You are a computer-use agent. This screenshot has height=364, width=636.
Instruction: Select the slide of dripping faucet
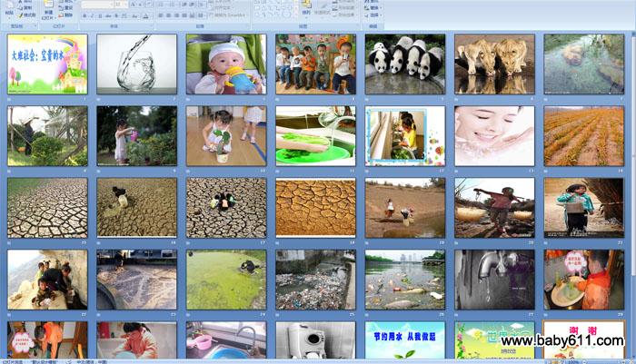[x=494, y=280]
